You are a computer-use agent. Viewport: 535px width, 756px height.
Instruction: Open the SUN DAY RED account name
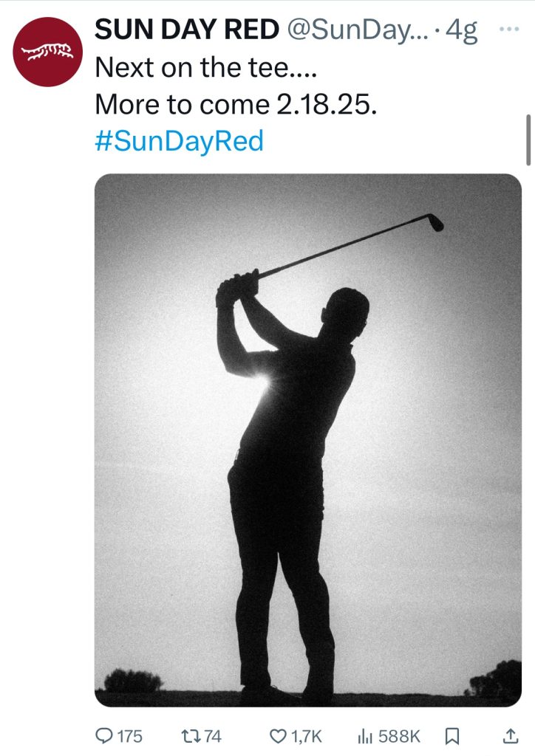(x=185, y=31)
